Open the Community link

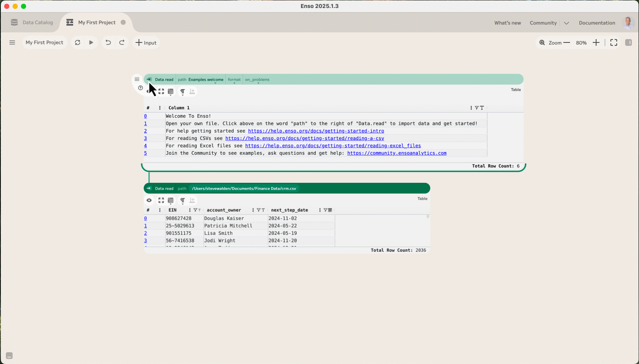pyautogui.click(x=543, y=23)
